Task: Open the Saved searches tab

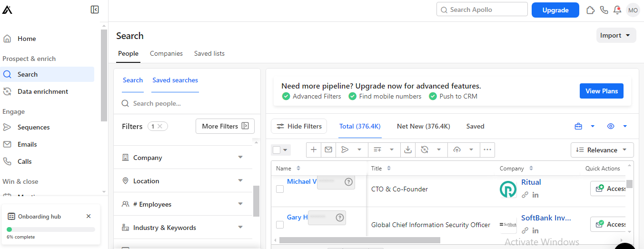Action: coord(175,80)
